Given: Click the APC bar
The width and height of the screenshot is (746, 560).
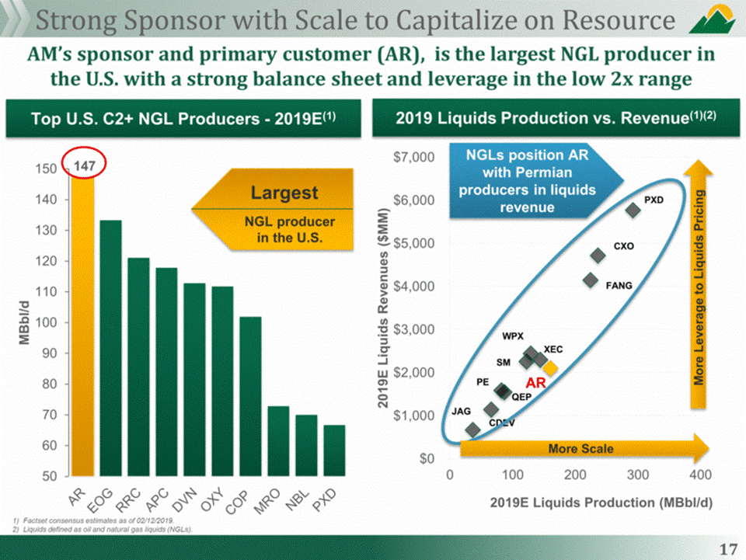Looking at the screenshot, I should [166, 372].
